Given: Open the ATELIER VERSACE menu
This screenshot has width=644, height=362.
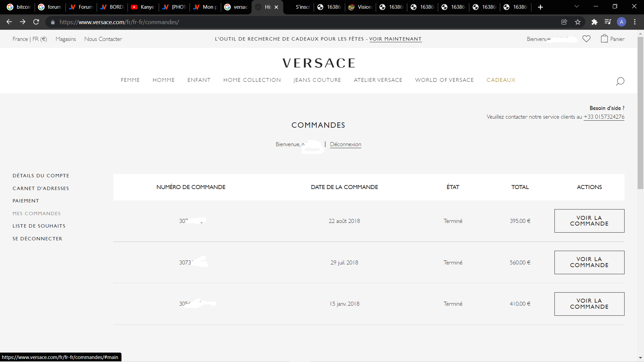Looking at the screenshot, I should [x=378, y=80].
